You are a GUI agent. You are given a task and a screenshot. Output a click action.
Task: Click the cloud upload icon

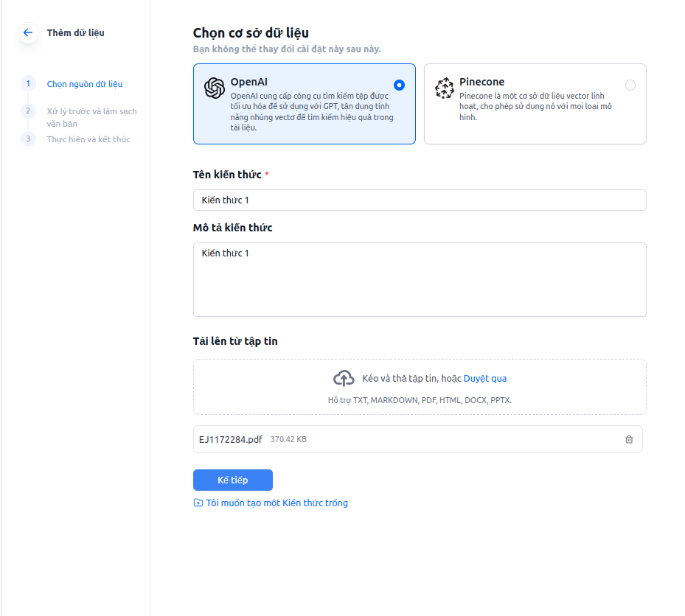click(x=344, y=379)
